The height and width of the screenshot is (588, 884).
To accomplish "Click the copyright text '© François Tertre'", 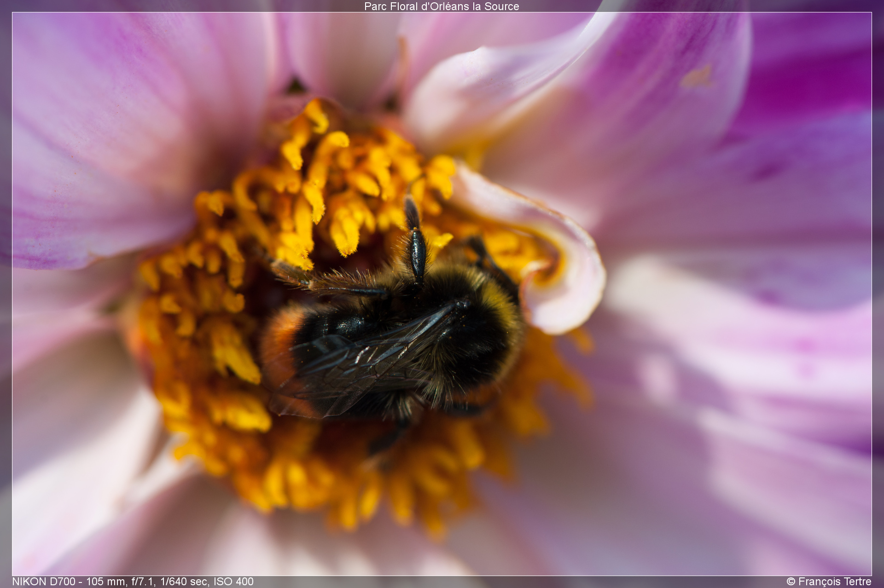I will (829, 582).
